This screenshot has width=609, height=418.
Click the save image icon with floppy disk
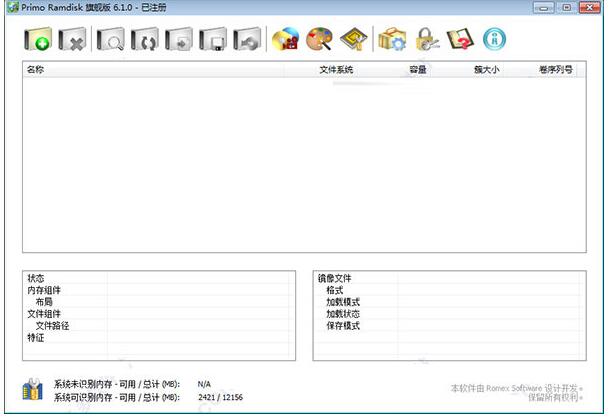click(x=213, y=39)
